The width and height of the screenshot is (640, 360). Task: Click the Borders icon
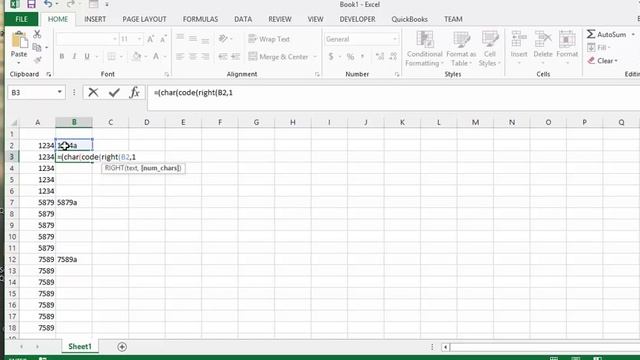[x=111, y=56]
